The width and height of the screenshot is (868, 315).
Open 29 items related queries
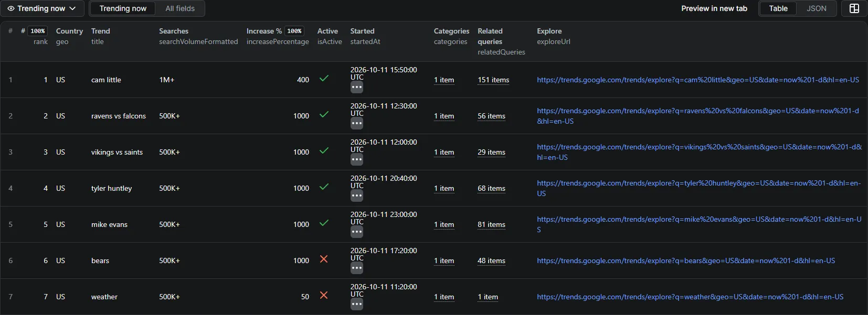[x=491, y=153]
